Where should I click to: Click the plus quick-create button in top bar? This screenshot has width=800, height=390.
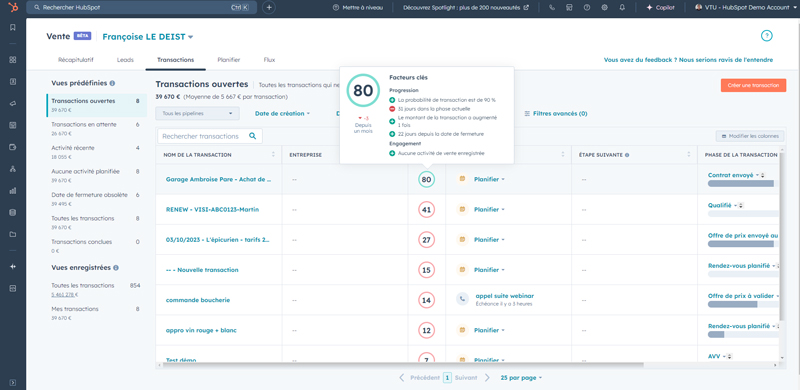pos(269,8)
